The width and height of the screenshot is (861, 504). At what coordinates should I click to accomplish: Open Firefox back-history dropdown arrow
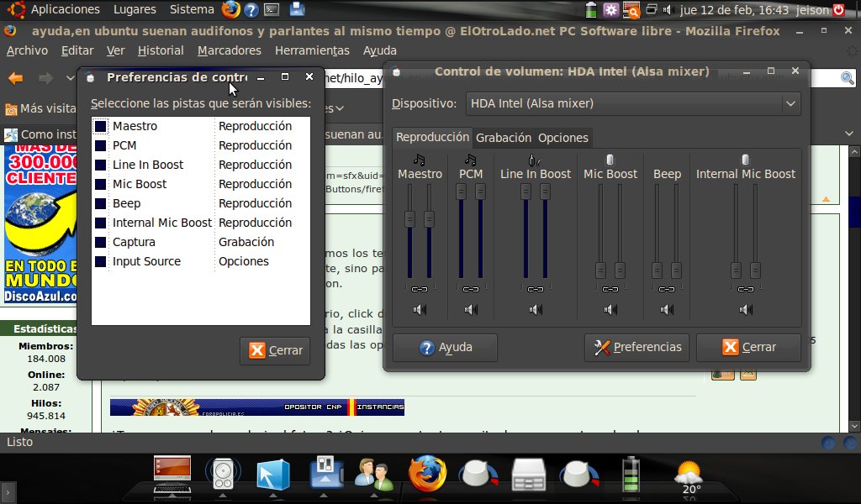[71, 78]
